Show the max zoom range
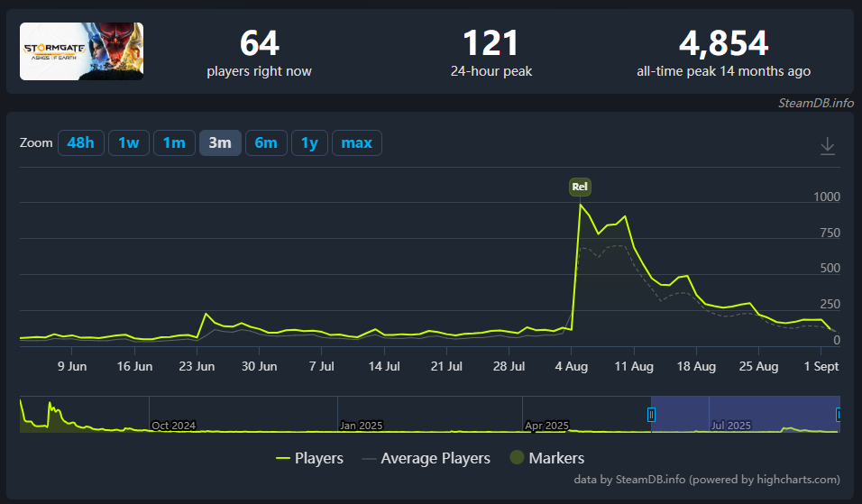Viewport: 862px width, 504px height. pos(357,142)
